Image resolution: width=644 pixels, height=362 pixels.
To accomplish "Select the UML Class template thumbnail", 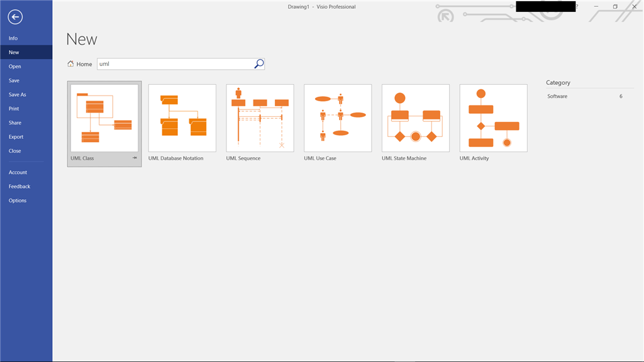I will 104,118.
